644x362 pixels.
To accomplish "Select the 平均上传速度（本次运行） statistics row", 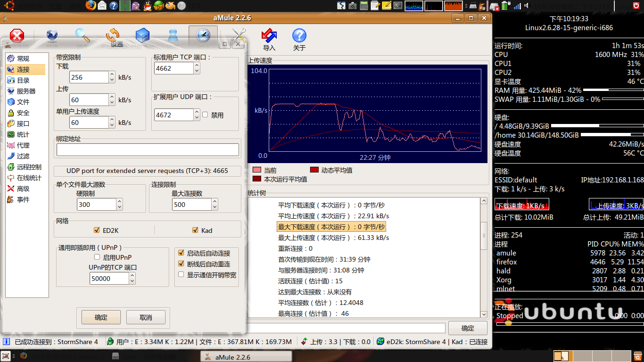I will click(x=333, y=216).
